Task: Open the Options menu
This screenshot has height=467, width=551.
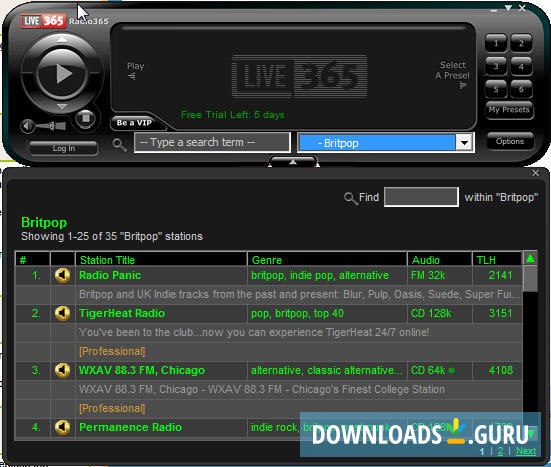Action: coord(510,141)
